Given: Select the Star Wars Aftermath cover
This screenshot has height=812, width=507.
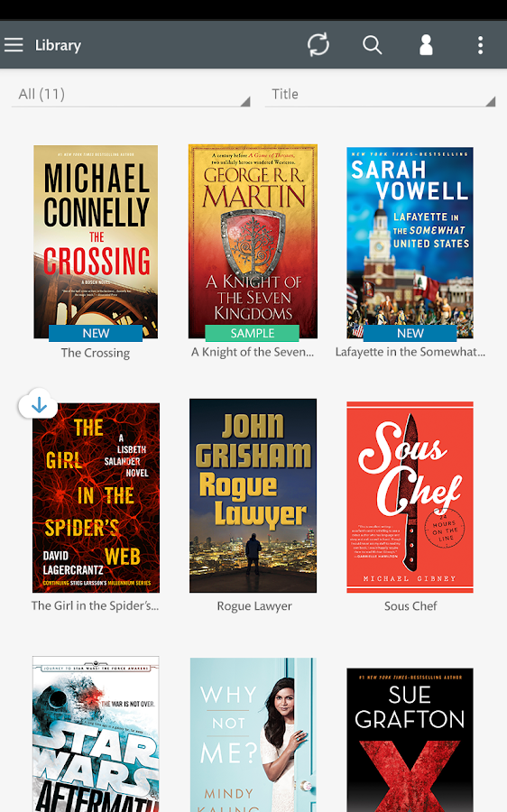Looking at the screenshot, I should pyautogui.click(x=96, y=734).
